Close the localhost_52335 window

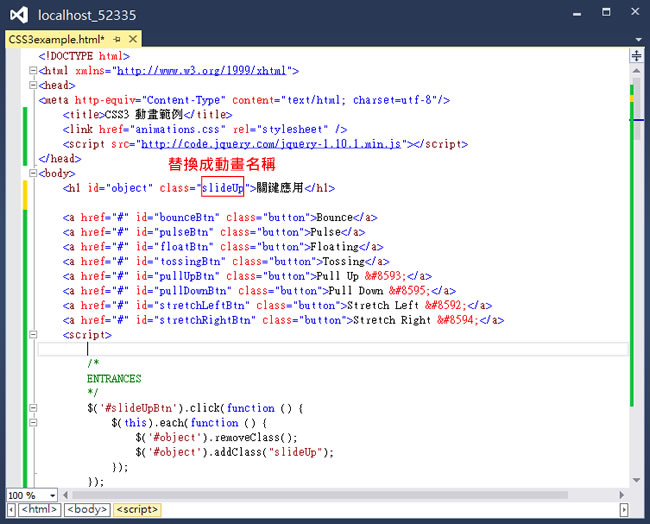click(x=635, y=12)
